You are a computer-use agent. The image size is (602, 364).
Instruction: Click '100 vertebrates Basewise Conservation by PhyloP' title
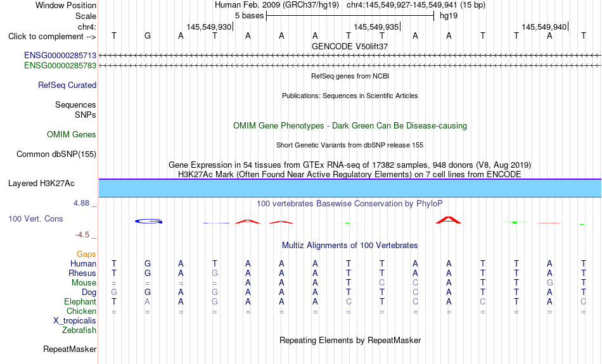[350, 204]
